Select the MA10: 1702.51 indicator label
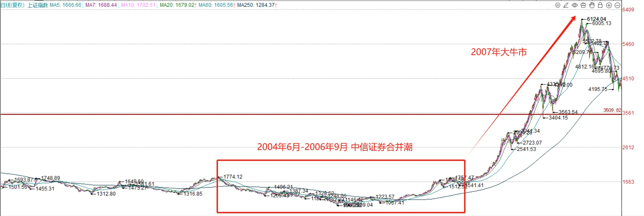The height and width of the screenshot is (216, 644). [139, 5]
